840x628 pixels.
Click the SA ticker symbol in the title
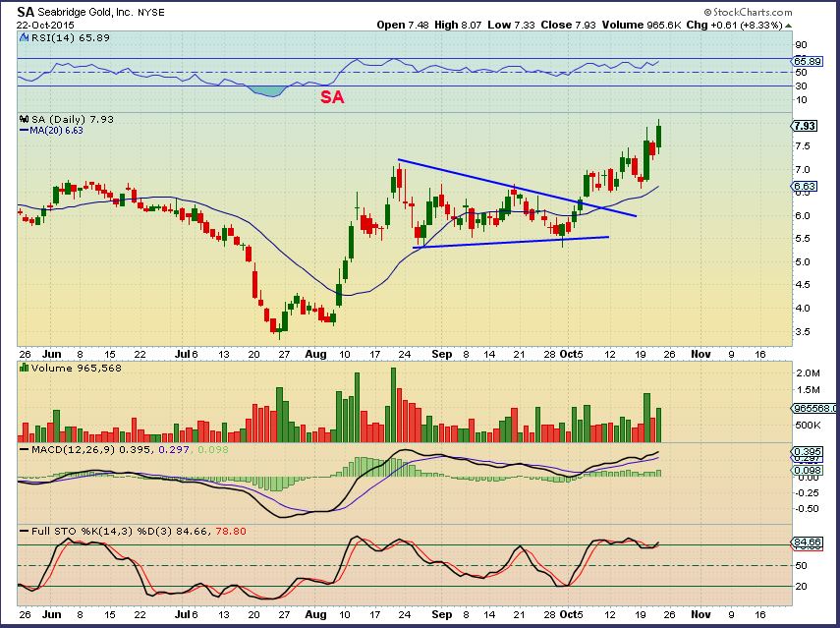[26, 12]
